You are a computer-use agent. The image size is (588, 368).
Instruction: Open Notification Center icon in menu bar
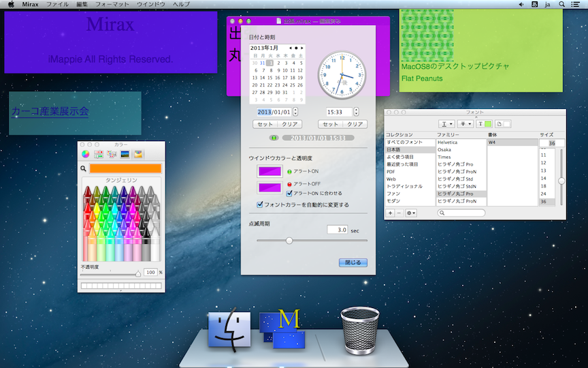pyautogui.click(x=575, y=4)
